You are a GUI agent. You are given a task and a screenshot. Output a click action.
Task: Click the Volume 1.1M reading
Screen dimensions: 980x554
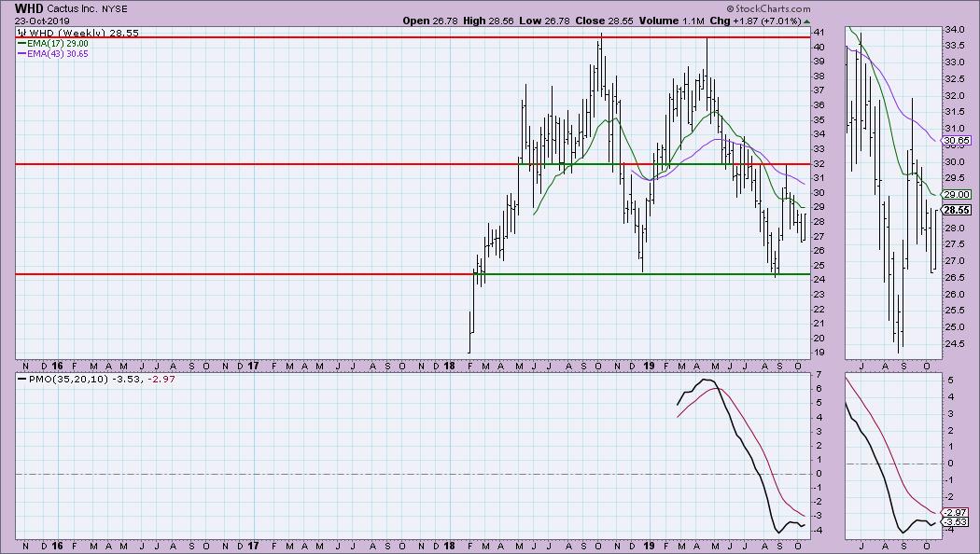671,21
